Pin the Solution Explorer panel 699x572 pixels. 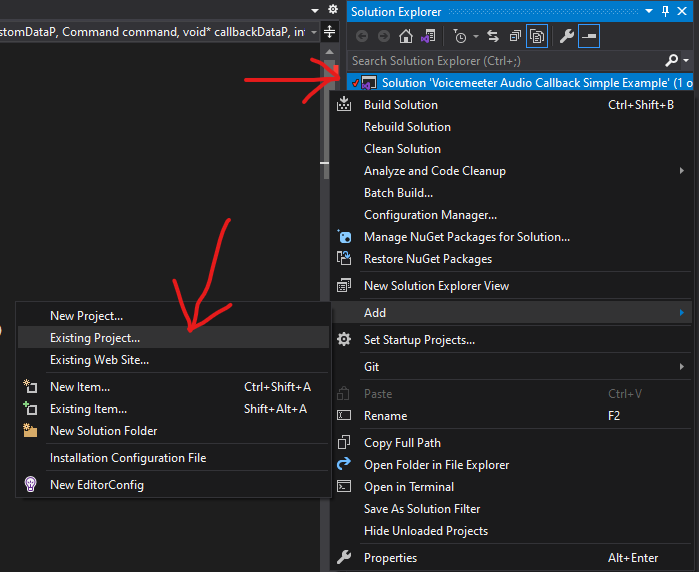665,11
